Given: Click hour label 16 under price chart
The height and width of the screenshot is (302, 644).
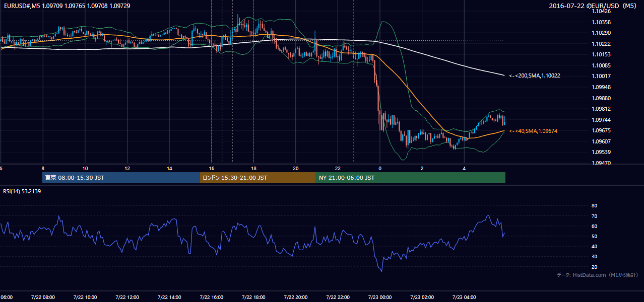Looking at the screenshot, I should [x=211, y=168].
